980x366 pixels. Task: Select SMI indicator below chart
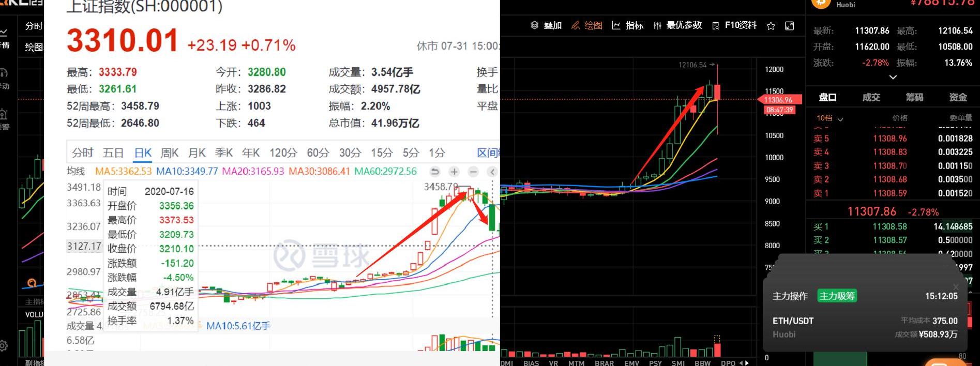coord(678,363)
